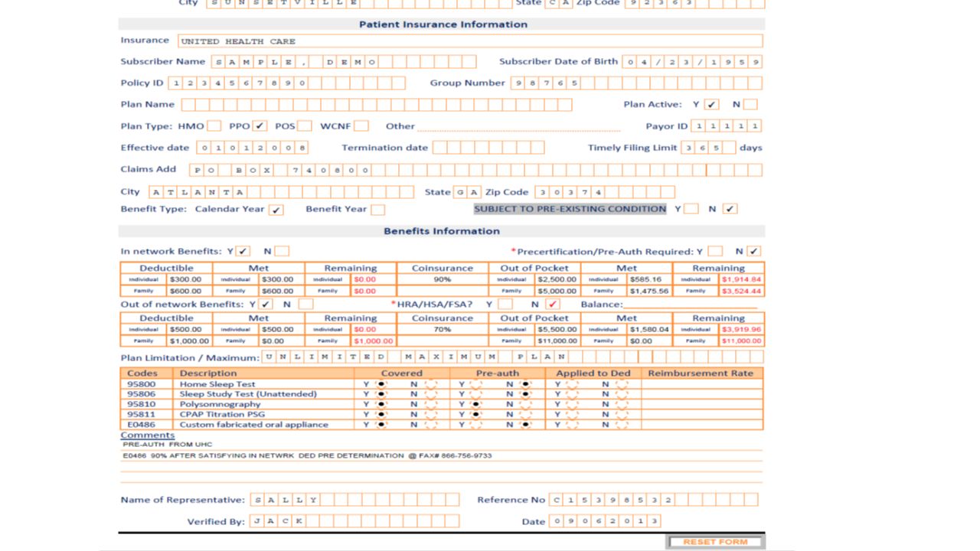
Task: Click the 70% coinsurance cell
Action: 443,330
